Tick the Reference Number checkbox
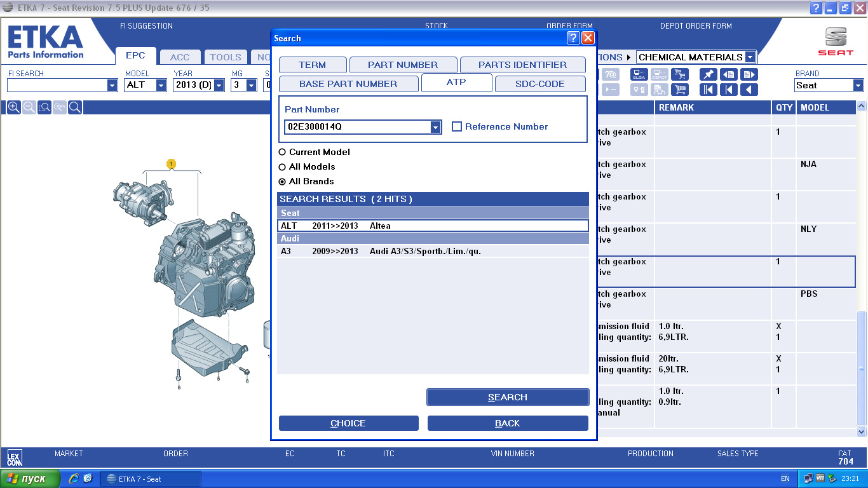The height and width of the screenshot is (488, 868). (x=457, y=126)
